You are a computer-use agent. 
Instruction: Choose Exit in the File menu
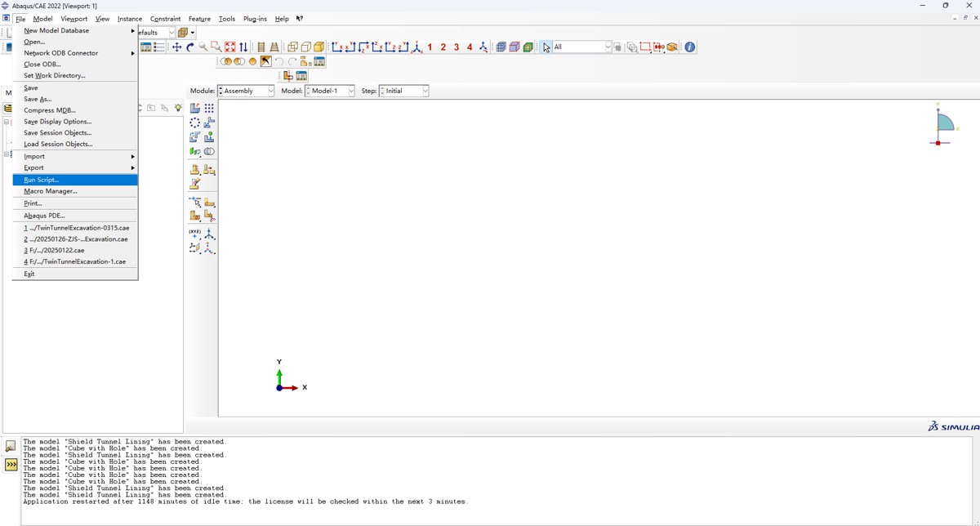[75, 274]
